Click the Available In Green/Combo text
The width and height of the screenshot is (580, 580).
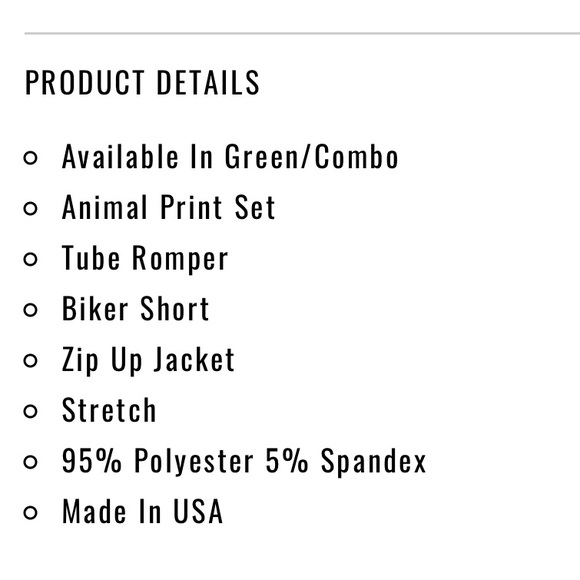[230, 157]
